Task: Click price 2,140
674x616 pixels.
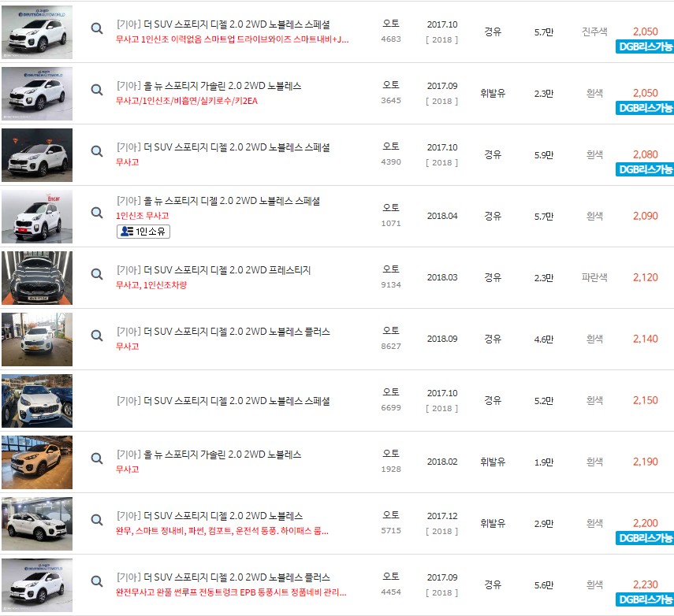Action: pos(645,339)
